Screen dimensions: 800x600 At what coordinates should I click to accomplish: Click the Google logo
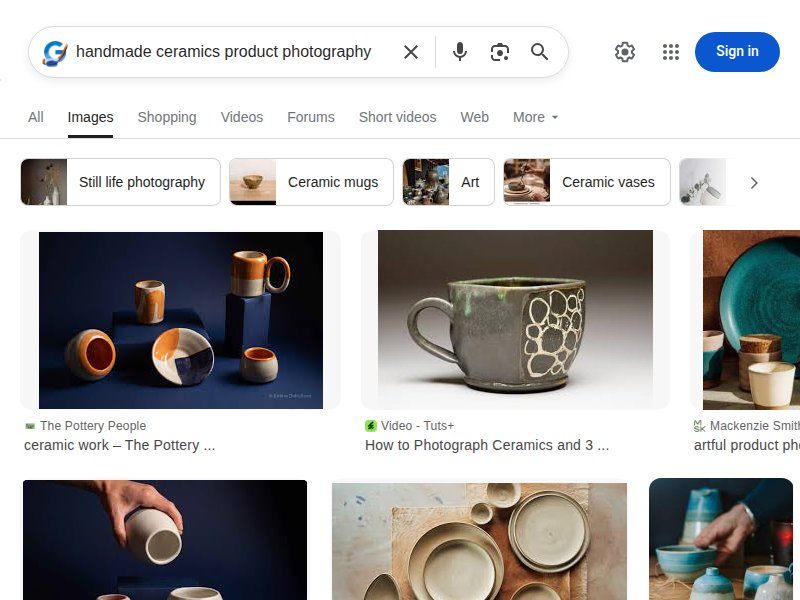[54, 53]
